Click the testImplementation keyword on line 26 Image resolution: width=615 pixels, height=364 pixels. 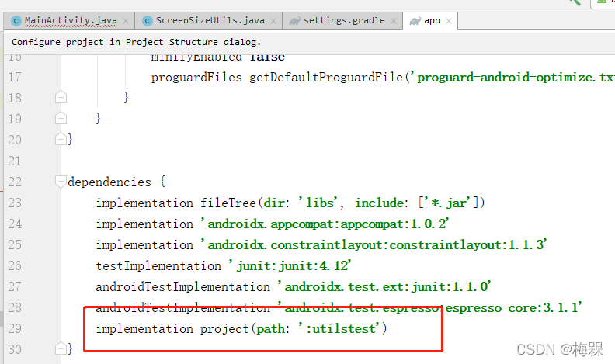tap(158, 265)
